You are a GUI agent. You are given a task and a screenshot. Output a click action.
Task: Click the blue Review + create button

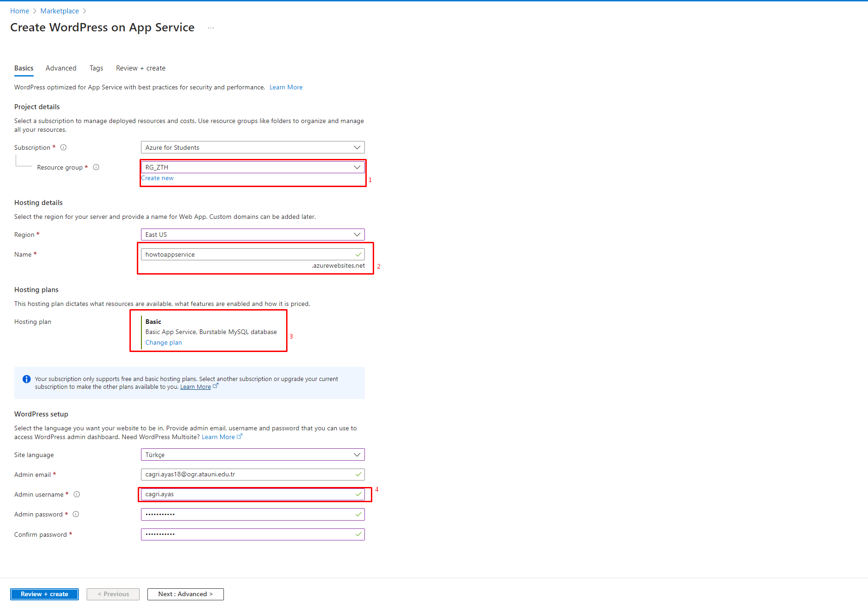click(x=44, y=594)
